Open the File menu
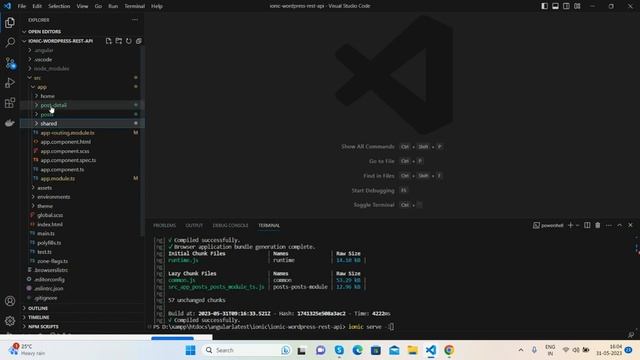Image resolution: width=640 pixels, height=360 pixels. 22,6
